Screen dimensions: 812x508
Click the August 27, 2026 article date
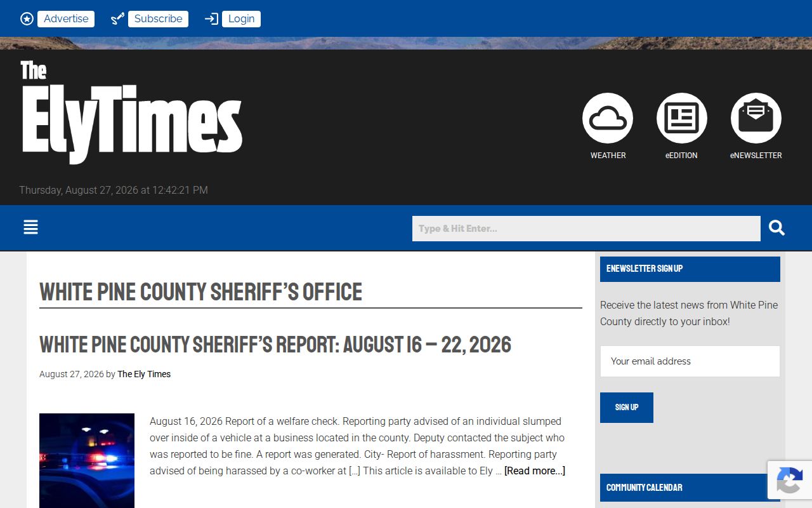tap(71, 374)
